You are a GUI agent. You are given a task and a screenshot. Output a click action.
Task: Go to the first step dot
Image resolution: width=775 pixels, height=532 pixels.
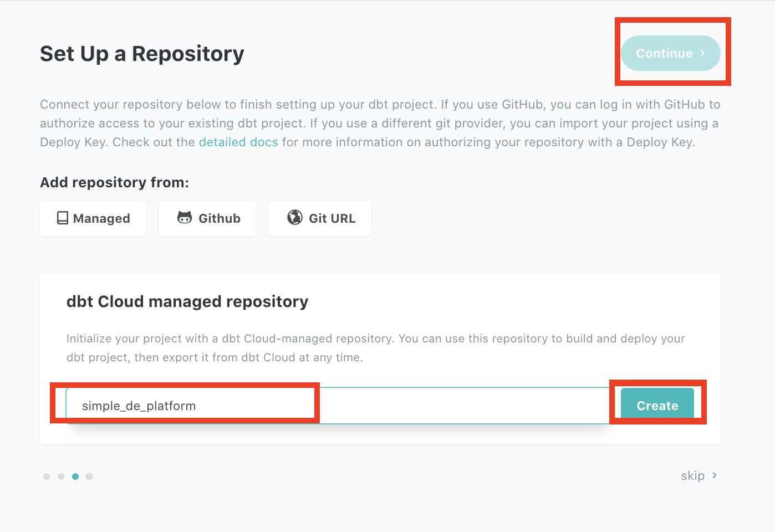click(x=47, y=477)
